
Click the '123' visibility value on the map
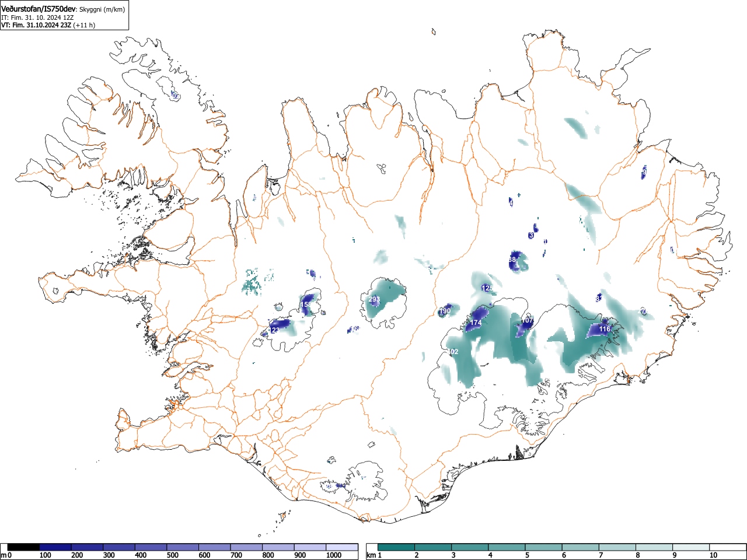point(274,330)
